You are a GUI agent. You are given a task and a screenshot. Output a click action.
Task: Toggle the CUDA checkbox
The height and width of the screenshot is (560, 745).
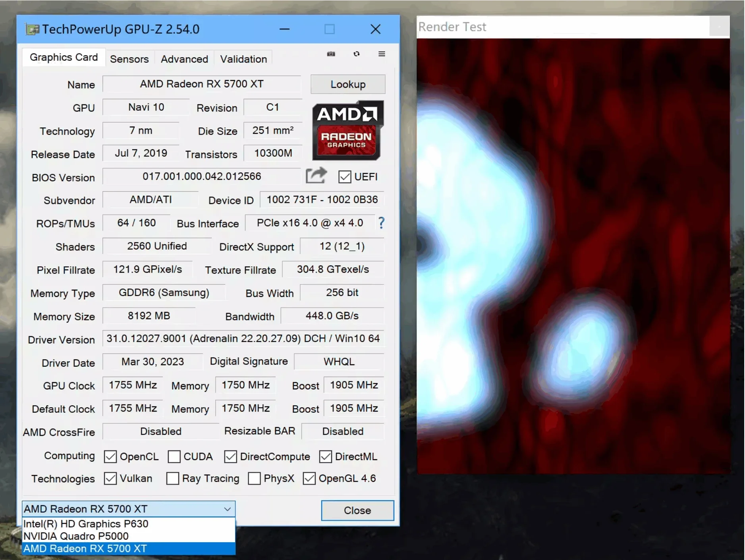174,457
